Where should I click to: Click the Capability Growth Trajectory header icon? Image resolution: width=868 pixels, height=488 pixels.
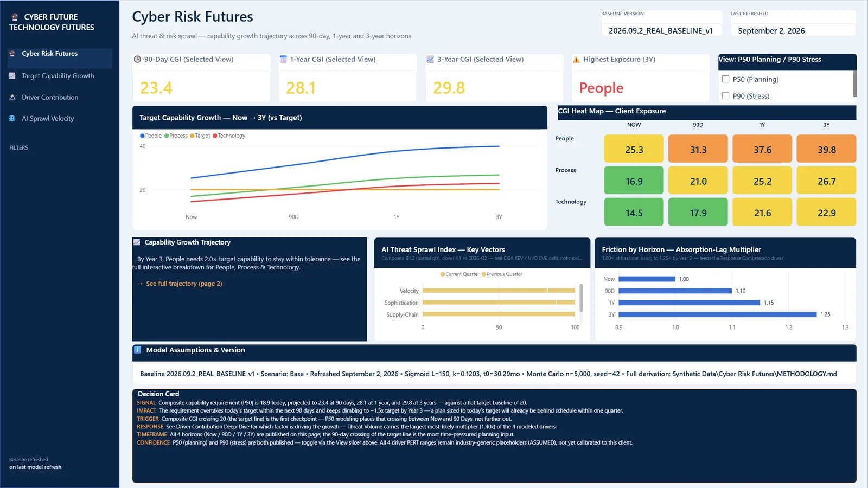[137, 242]
